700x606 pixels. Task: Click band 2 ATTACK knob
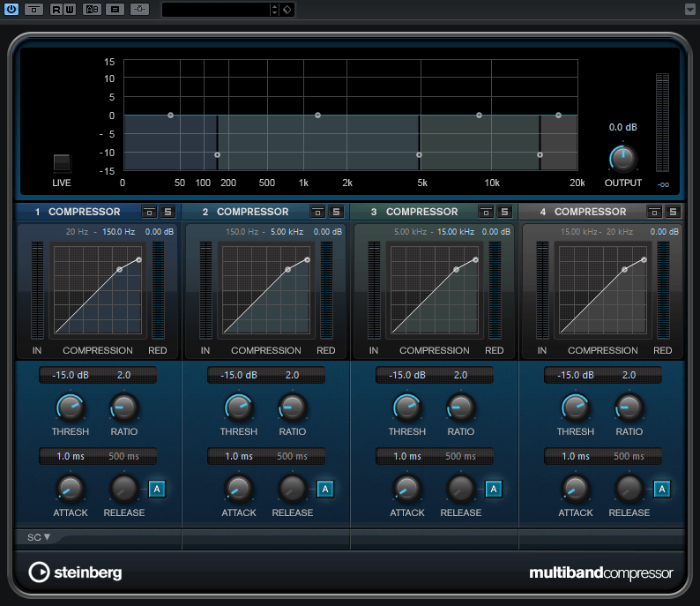(238, 489)
